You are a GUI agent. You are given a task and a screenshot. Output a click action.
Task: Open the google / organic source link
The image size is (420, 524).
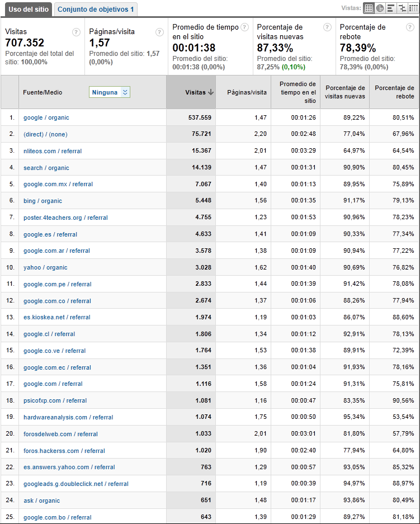(46, 117)
